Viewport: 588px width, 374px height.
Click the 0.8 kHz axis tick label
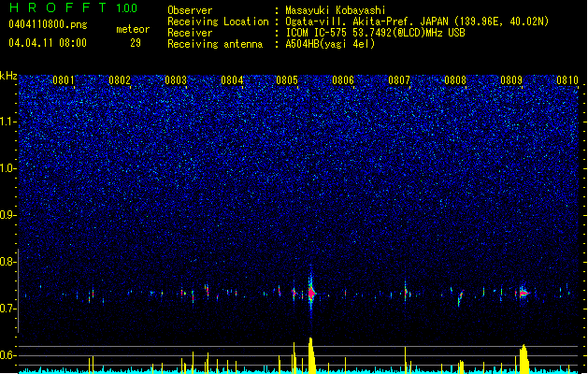8,262
